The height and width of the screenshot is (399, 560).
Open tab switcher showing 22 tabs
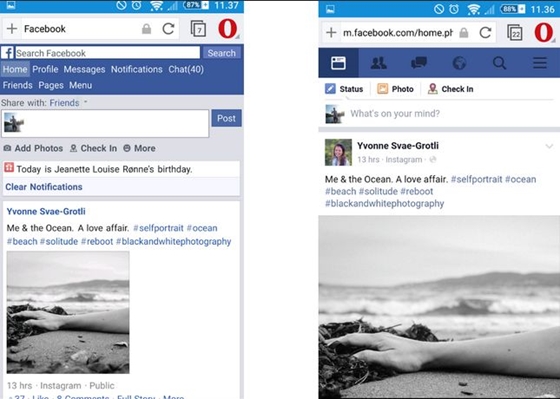pos(515,33)
